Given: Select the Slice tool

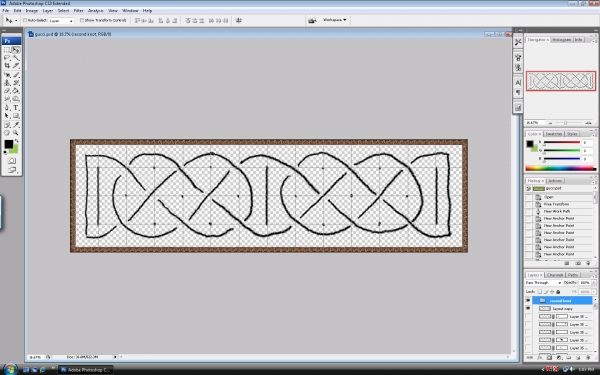Looking at the screenshot, I should tap(16, 66).
